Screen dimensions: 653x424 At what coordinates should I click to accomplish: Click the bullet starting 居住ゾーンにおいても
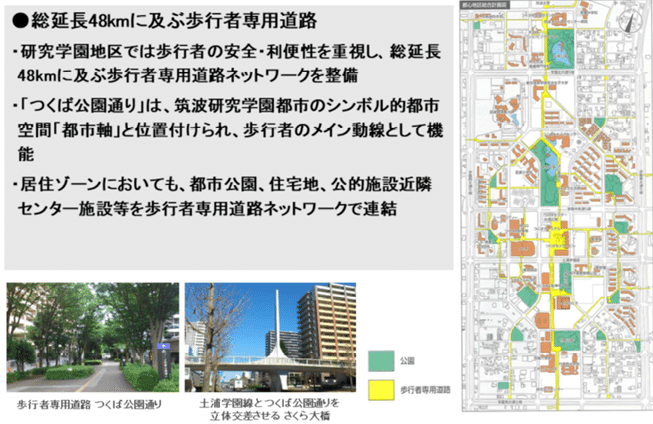pos(223,196)
